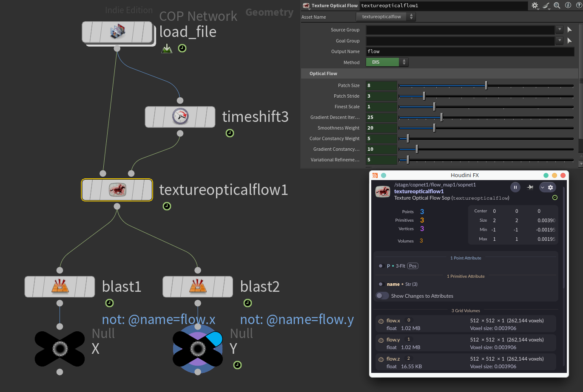The height and width of the screenshot is (392, 583).
Task: Click the textureopticalflow1 name link in info window
Action: click(419, 191)
